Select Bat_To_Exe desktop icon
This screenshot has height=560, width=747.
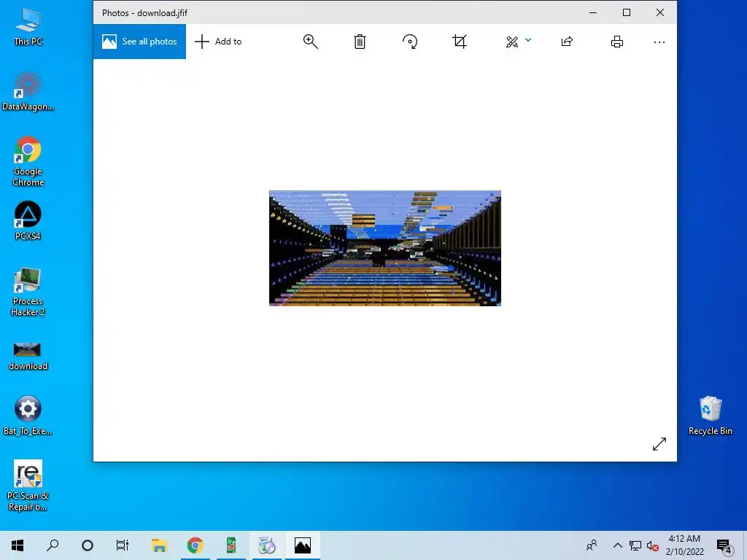(28, 415)
